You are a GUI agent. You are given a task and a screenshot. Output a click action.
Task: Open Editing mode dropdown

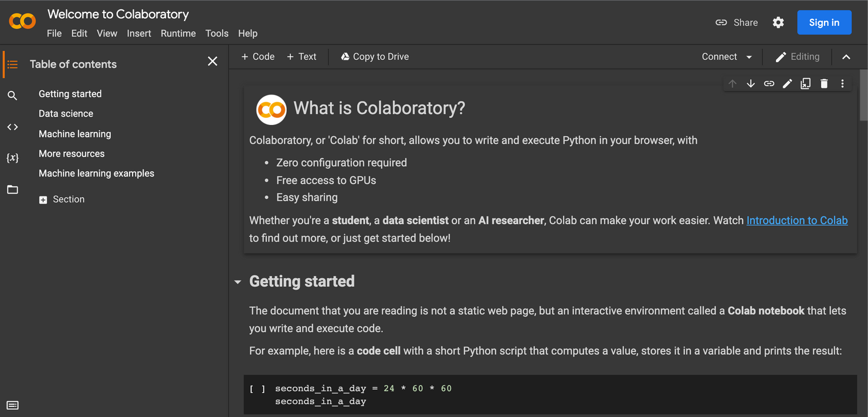(797, 56)
